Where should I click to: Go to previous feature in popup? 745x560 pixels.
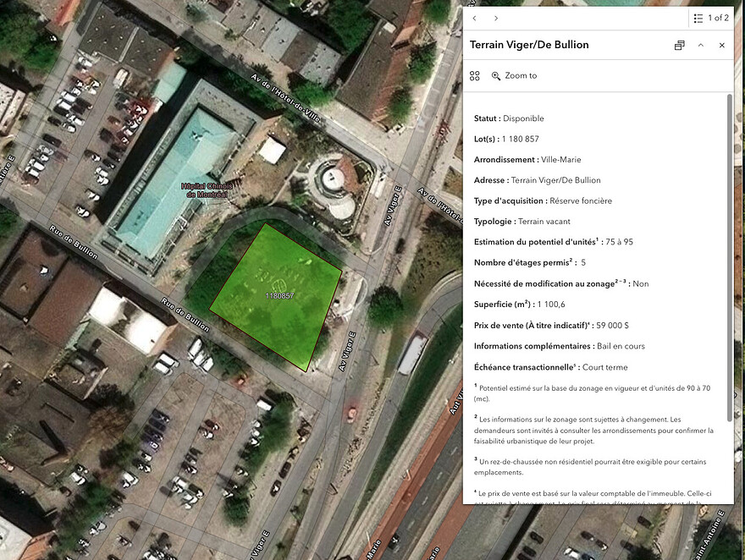pyautogui.click(x=475, y=18)
